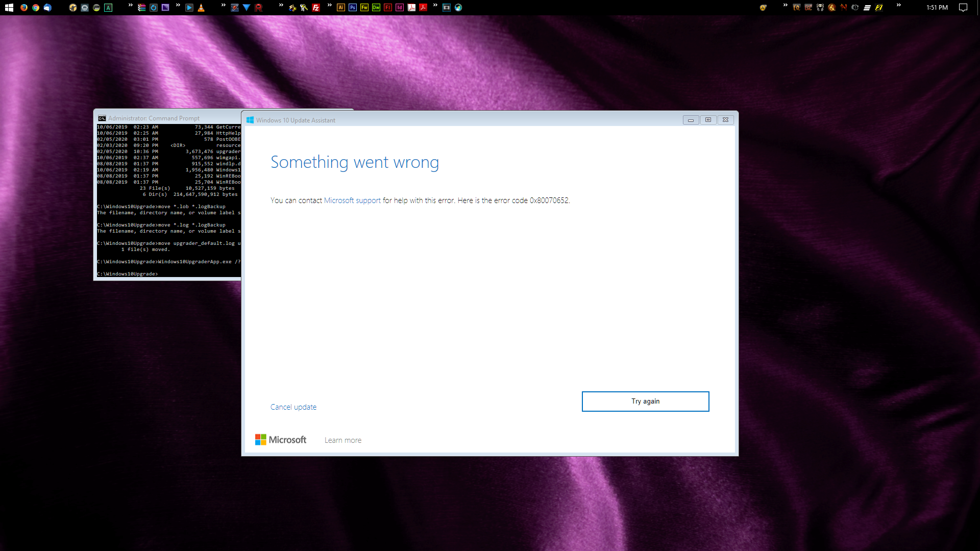Open the keys utility icon in taskbar
Screen dimensions: 980x551
304,8
